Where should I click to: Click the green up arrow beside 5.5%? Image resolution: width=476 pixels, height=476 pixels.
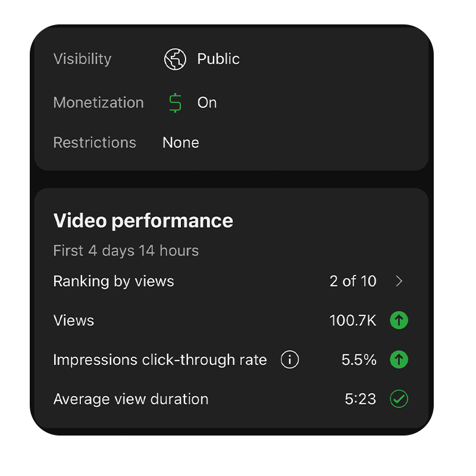(x=399, y=360)
